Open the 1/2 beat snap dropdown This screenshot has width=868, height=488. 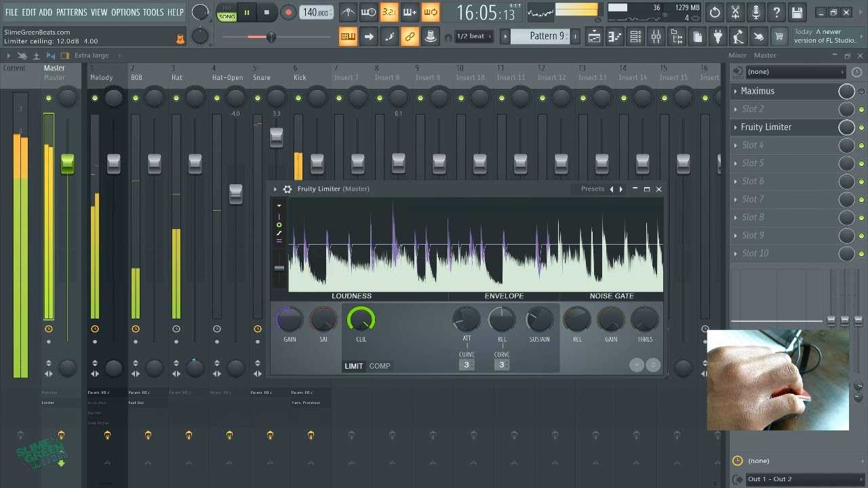tap(475, 37)
